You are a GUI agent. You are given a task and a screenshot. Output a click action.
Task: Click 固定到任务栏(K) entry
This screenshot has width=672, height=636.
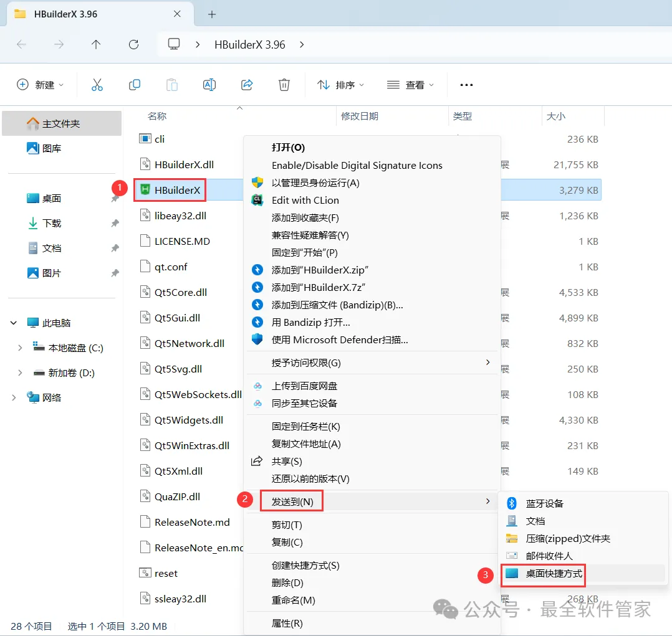pos(306,427)
